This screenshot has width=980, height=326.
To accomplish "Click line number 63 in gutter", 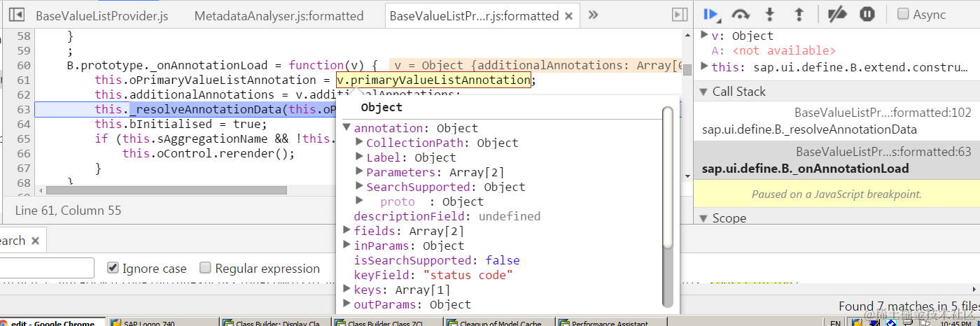I will (24, 109).
